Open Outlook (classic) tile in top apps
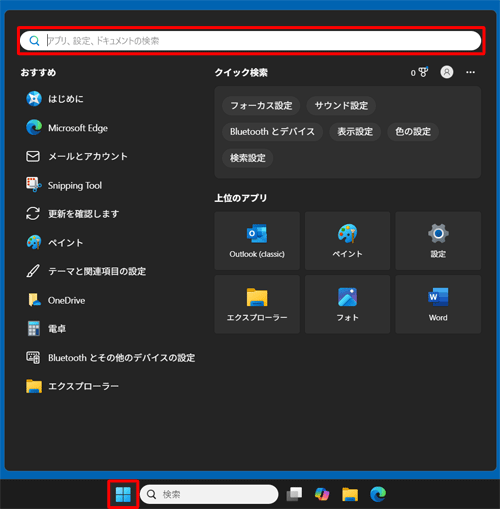500x509 pixels. (257, 241)
